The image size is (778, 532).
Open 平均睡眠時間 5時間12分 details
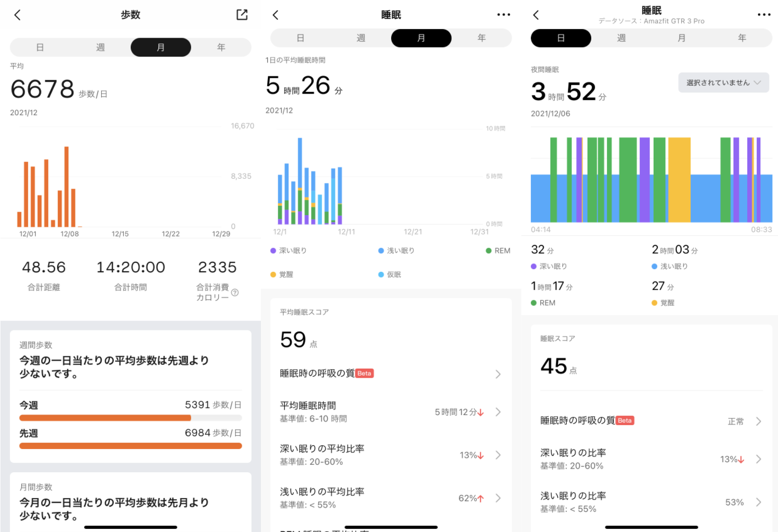tap(391, 412)
